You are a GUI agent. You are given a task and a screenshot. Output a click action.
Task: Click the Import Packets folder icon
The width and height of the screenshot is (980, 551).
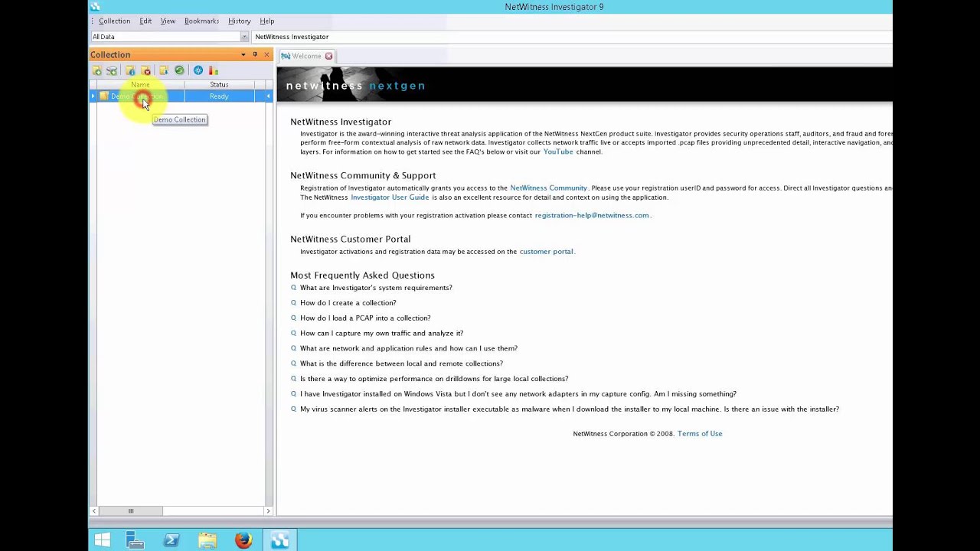[164, 70]
